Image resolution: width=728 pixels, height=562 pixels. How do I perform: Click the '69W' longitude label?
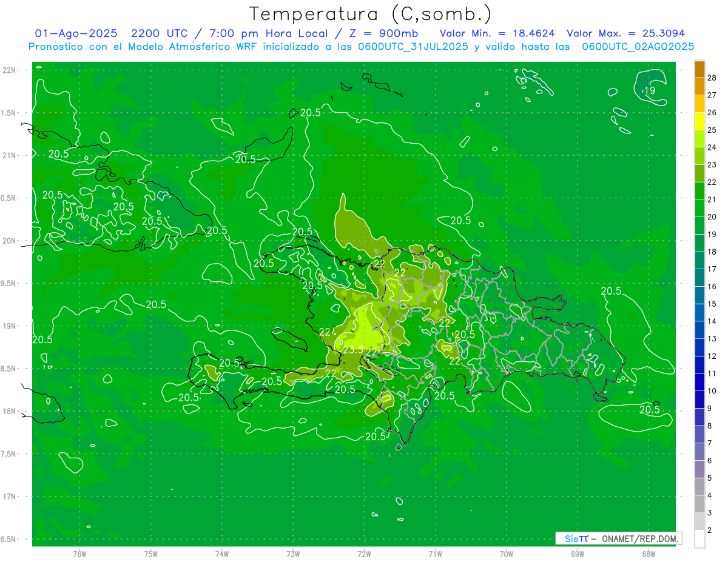pyautogui.click(x=578, y=554)
